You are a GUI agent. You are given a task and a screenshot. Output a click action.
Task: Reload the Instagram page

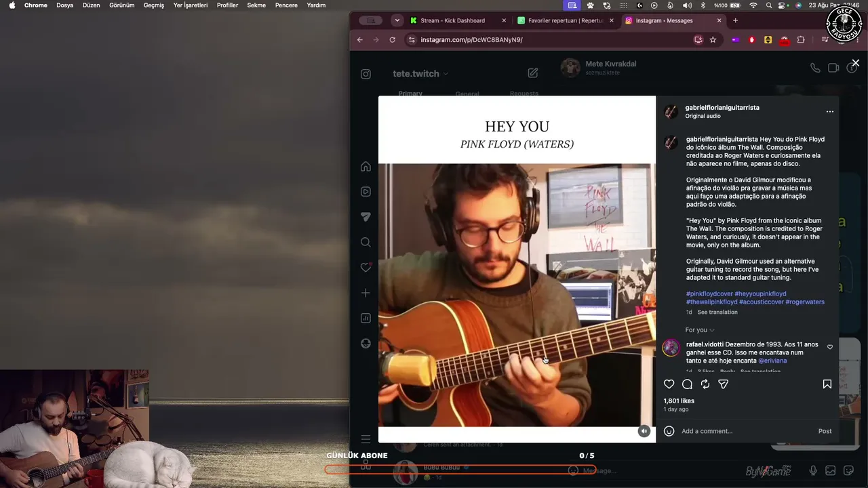click(x=392, y=40)
